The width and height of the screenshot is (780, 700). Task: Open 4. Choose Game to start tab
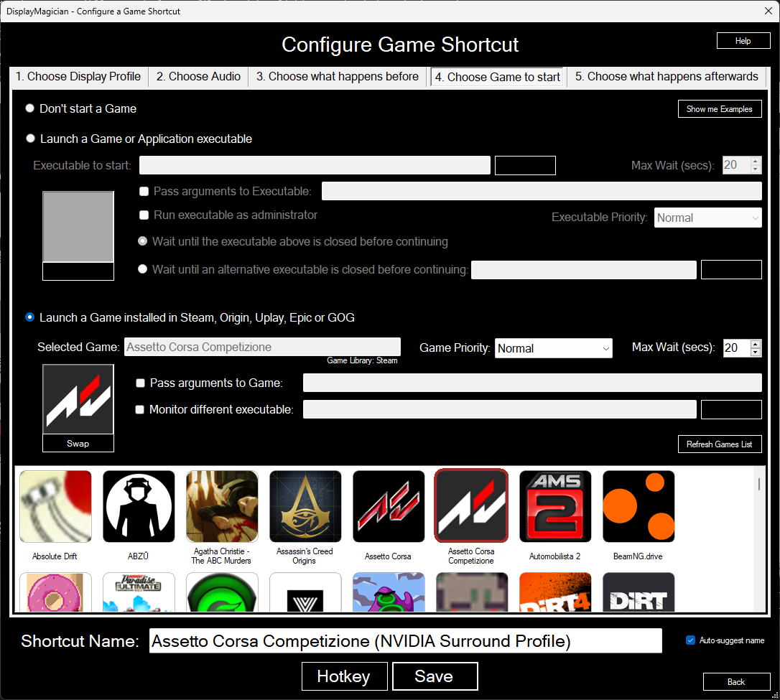pos(498,77)
